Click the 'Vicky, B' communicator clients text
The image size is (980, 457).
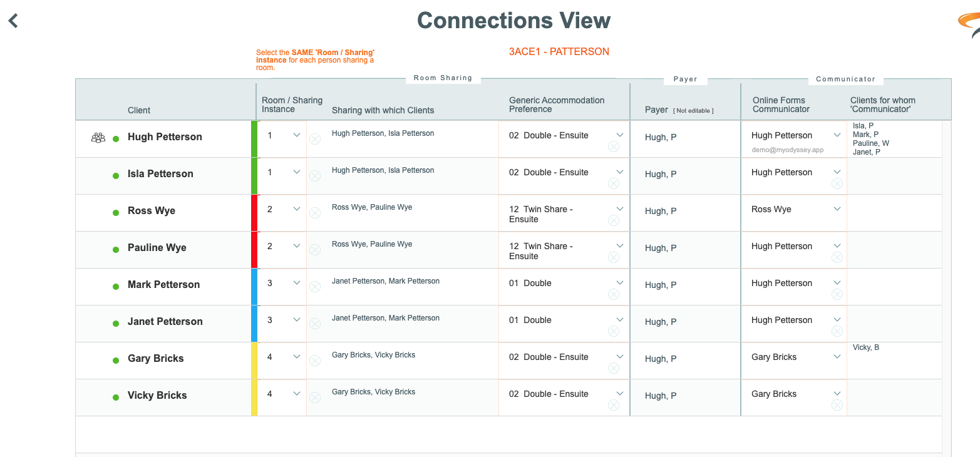tap(866, 347)
